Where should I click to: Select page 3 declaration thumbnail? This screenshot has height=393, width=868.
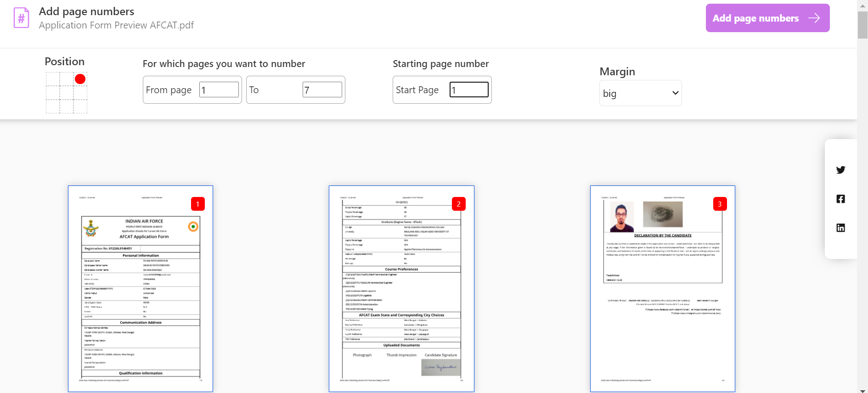(x=663, y=289)
